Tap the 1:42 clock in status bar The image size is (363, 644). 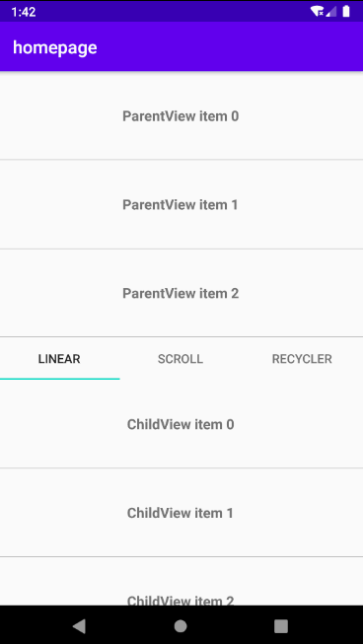coord(24,12)
